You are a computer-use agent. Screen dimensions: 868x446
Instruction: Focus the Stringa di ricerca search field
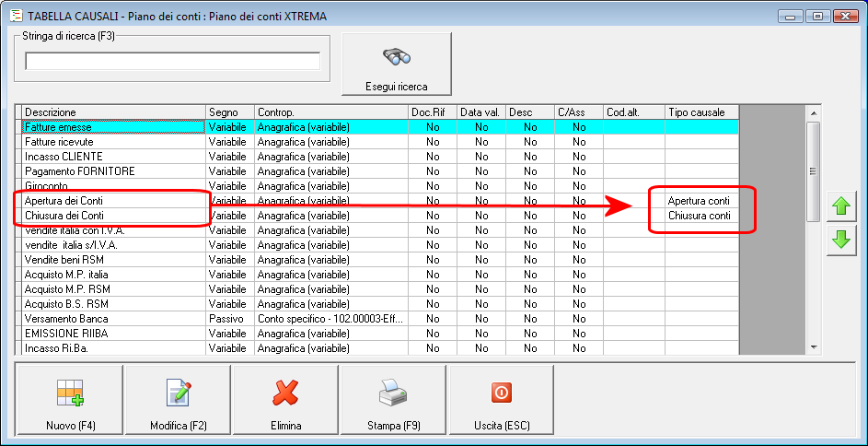[173, 61]
